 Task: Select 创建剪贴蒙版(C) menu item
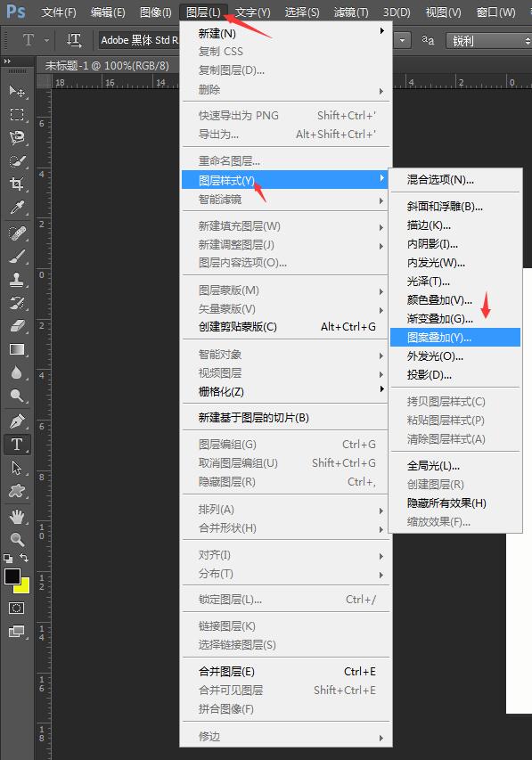(x=286, y=327)
